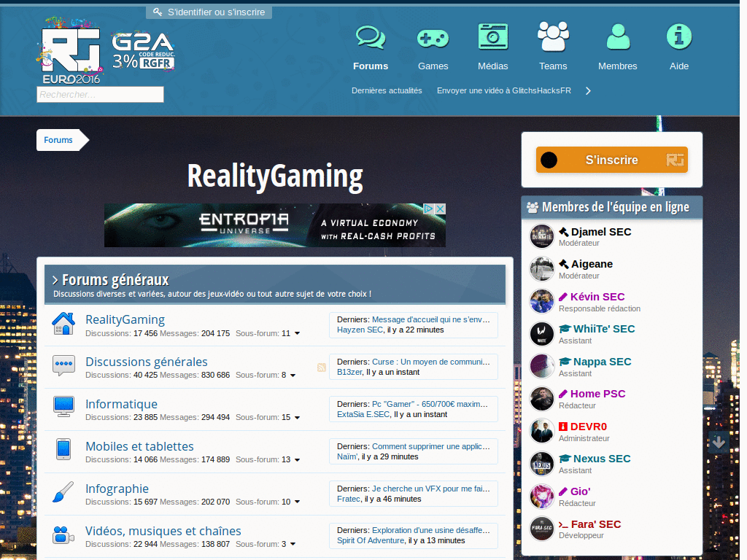
Task: Collapse the Forums généraux section header
Action: [275, 285]
